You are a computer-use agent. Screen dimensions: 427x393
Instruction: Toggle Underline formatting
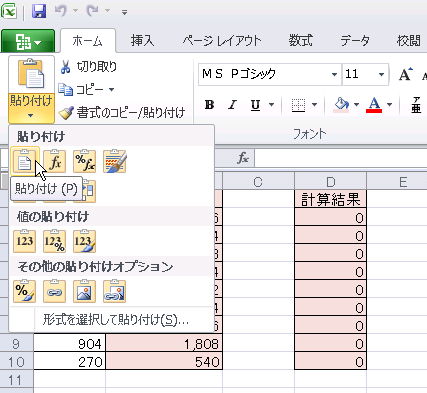(x=255, y=105)
